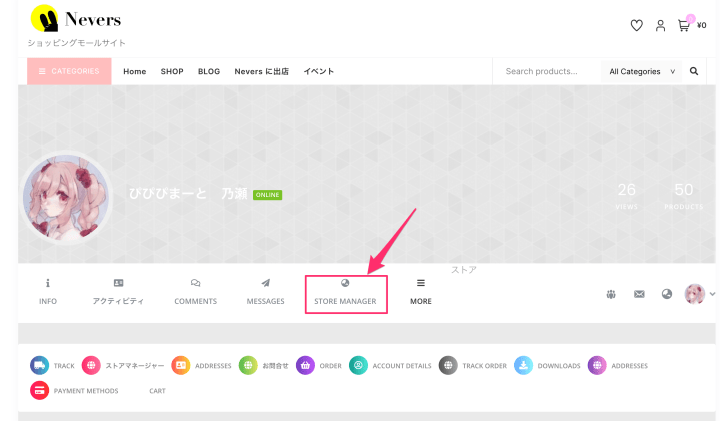Open the STORE MANAGER tab

pyautogui.click(x=345, y=292)
